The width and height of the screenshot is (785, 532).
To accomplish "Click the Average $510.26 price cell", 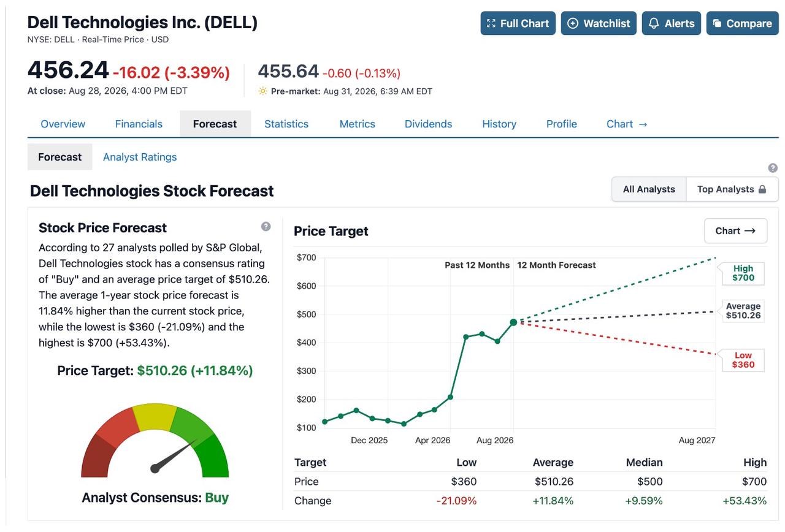I will click(554, 481).
